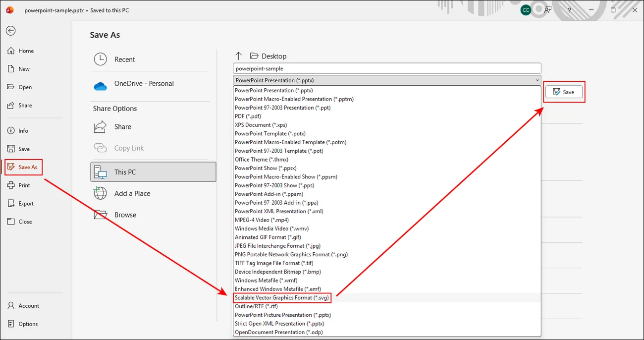This screenshot has width=644, height=340.
Task: Click the CC account avatar
Action: click(526, 10)
